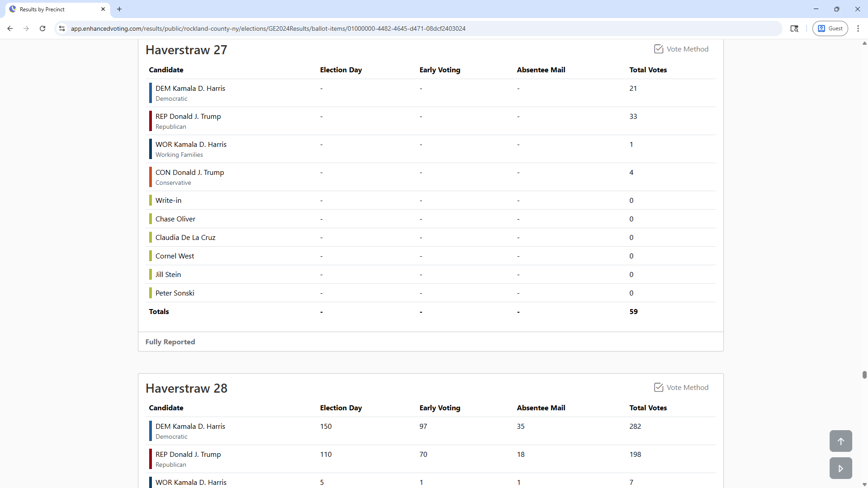Click the Haverstraw 28 precinct heading
Viewport: 868px width, 488px height.
point(186,388)
